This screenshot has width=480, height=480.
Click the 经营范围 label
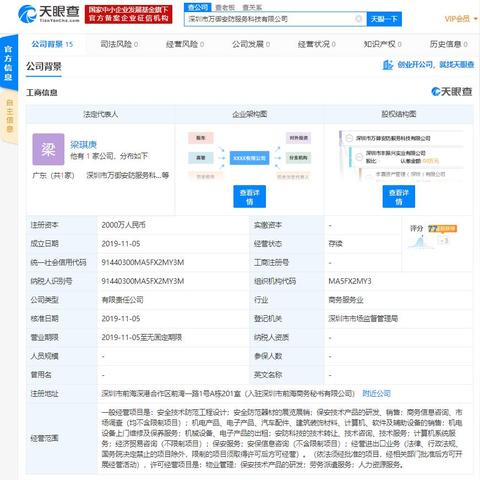pos(44,438)
